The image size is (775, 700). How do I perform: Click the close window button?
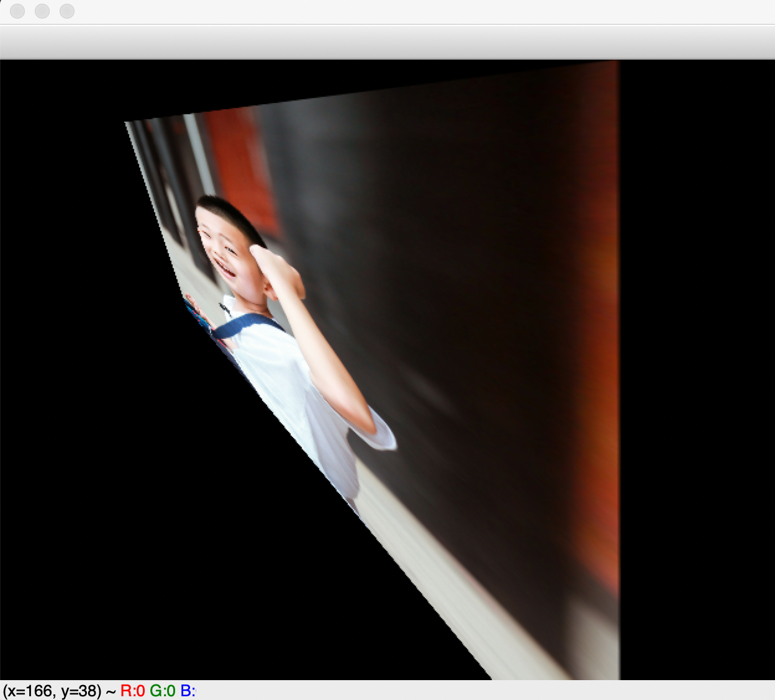pos(17,11)
